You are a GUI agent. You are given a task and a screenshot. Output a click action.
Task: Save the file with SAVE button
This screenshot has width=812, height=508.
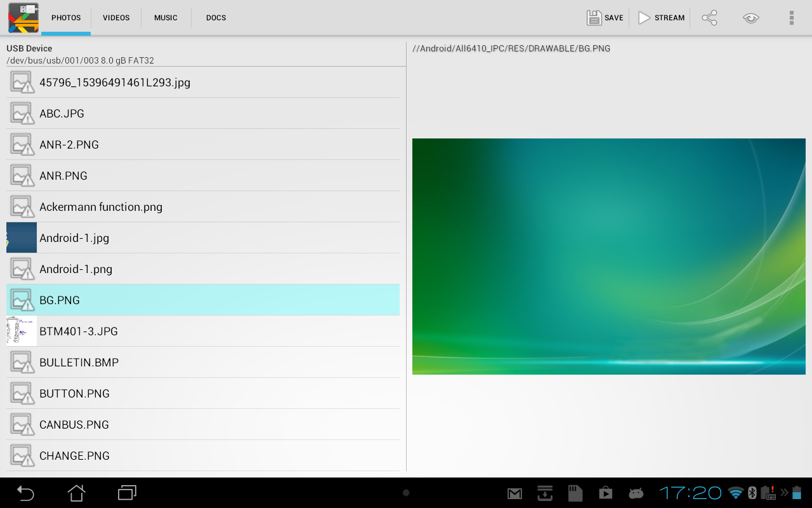tap(605, 18)
